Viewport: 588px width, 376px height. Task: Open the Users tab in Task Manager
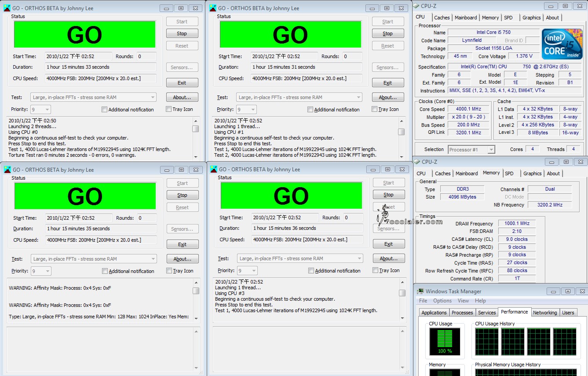[568, 313]
